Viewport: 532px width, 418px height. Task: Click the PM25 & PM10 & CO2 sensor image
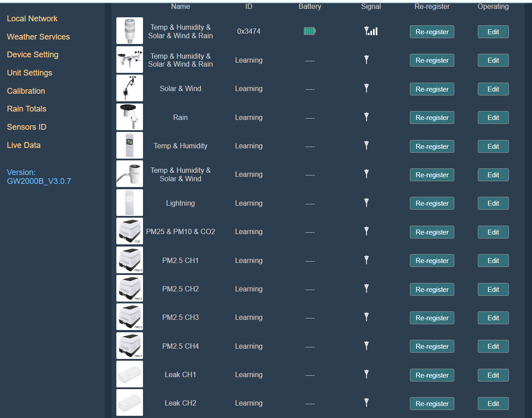pos(130,231)
